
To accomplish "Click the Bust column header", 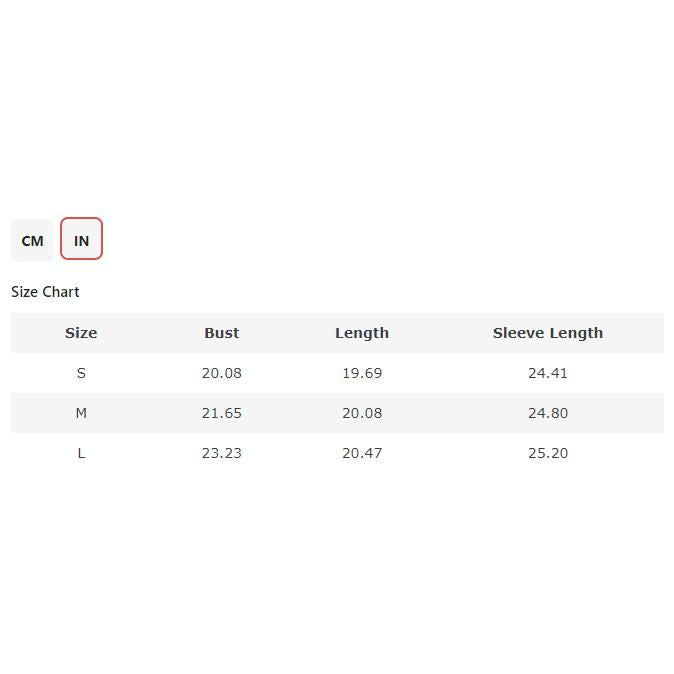I will coord(222,333).
